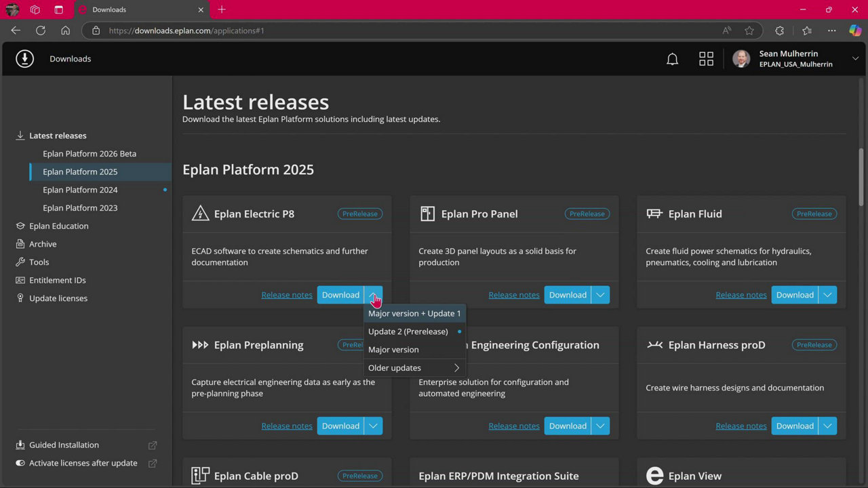Select Update 2 (Prerelease) menu entry

tap(408, 331)
